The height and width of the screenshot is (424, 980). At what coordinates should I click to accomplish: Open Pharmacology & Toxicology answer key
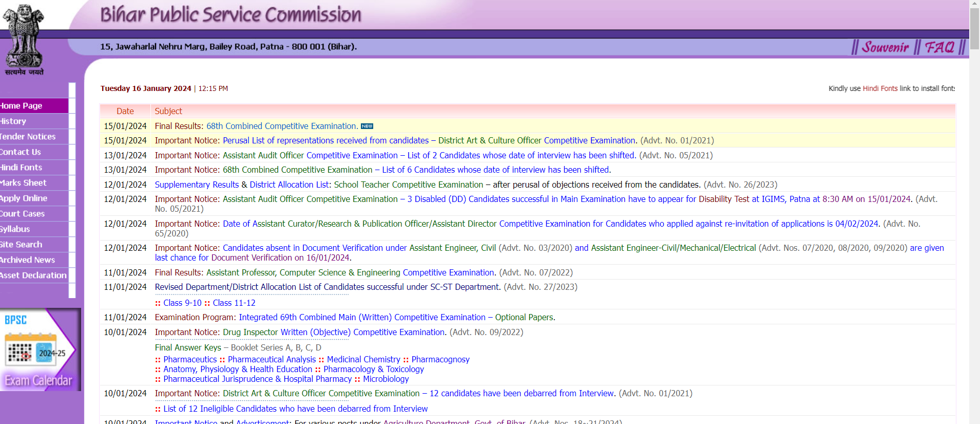374,369
